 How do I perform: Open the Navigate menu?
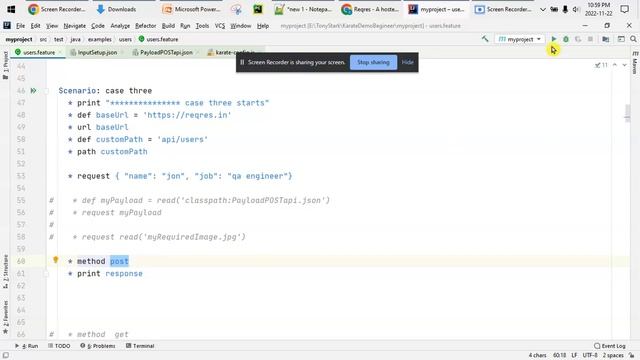click(x=75, y=26)
